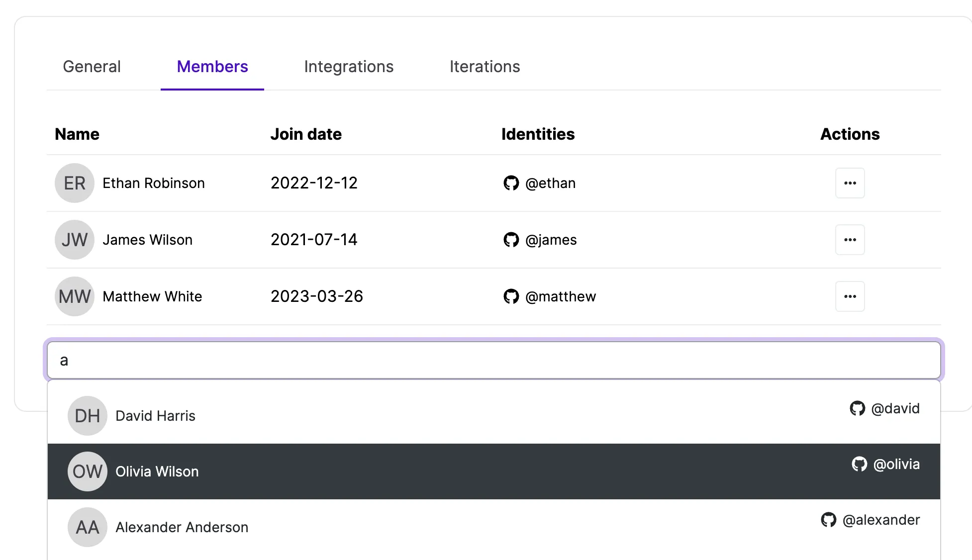Click the @ethan identity handle

[550, 183]
